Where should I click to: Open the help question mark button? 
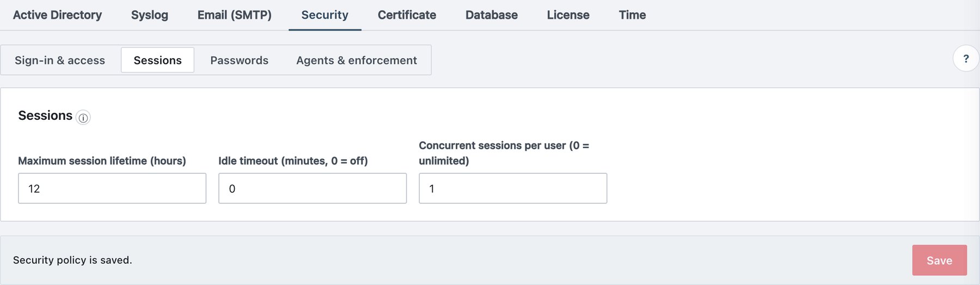pos(966,58)
